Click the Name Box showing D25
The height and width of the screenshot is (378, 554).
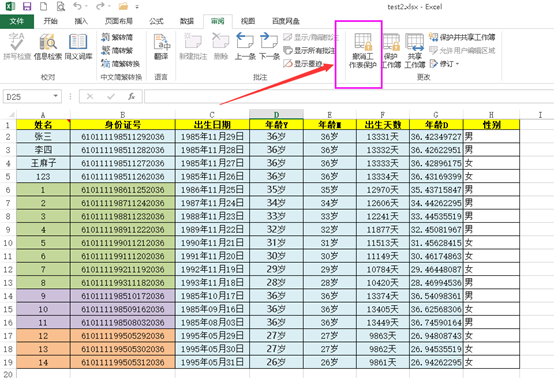(x=28, y=96)
